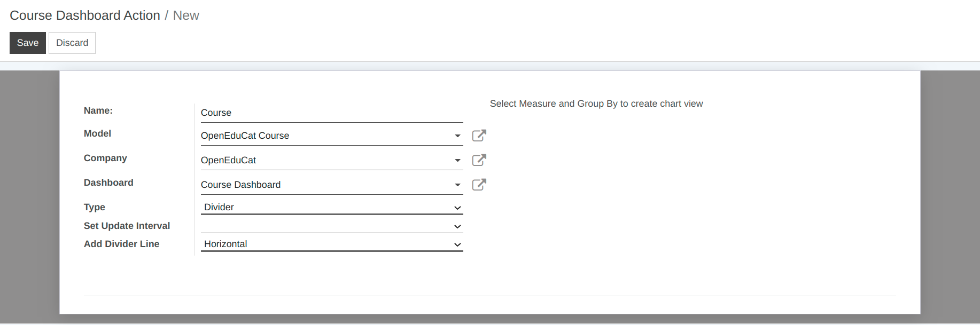This screenshot has height=325, width=980.
Task: Expand the Model dropdown arrow
Action: [457, 136]
